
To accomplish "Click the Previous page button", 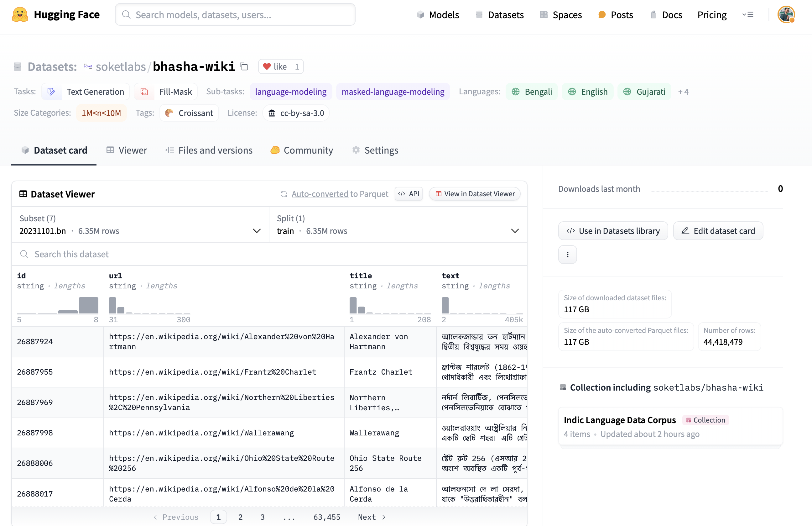I will (176, 517).
